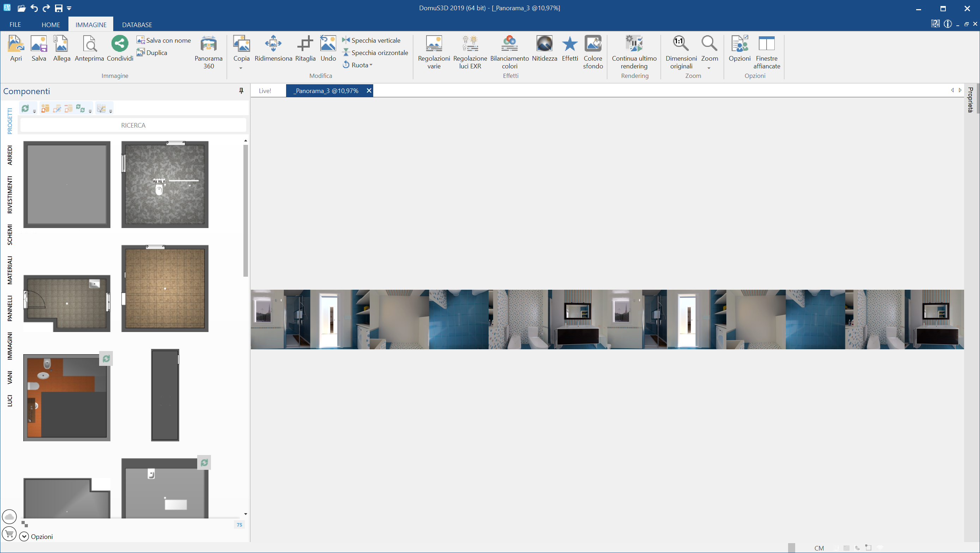The height and width of the screenshot is (553, 980).
Task: Switch to the DATABASE ribbon tab
Action: tap(137, 24)
